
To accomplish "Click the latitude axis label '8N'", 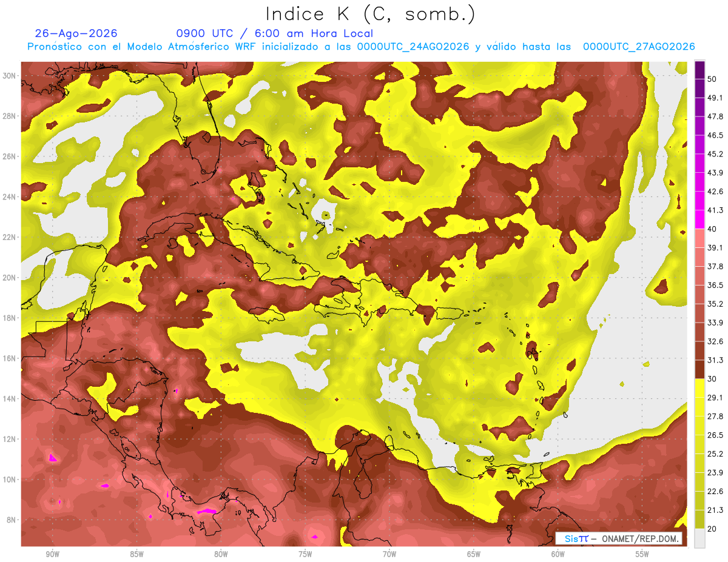I will point(12,520).
